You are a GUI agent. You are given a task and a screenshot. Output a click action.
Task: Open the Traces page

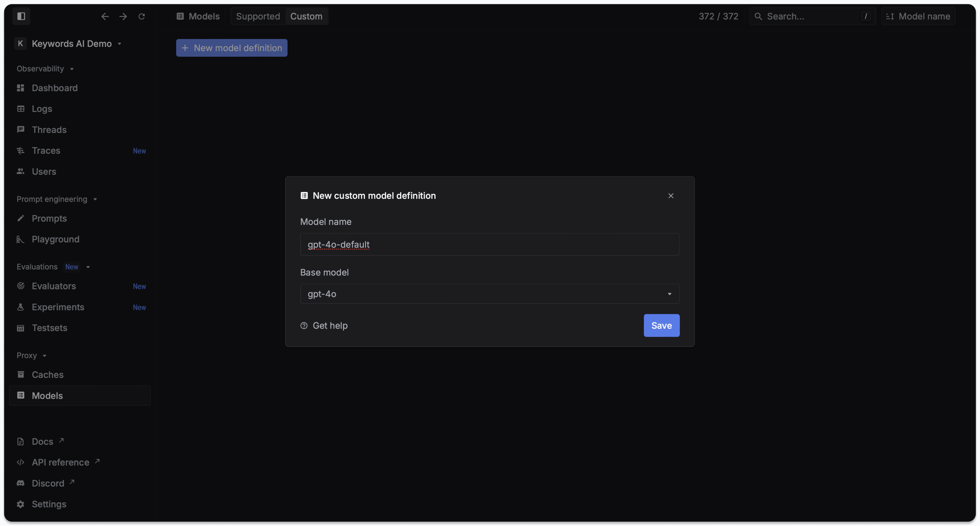point(80,150)
